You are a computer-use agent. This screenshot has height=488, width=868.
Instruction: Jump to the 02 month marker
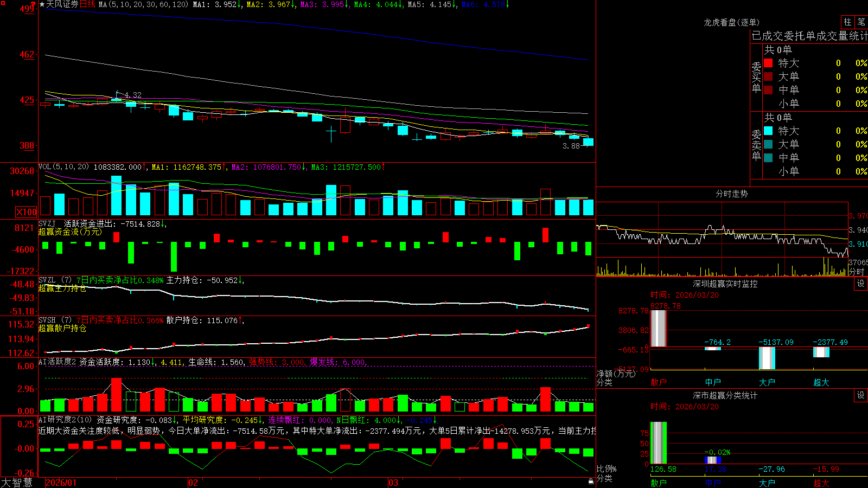pyautogui.click(x=193, y=483)
